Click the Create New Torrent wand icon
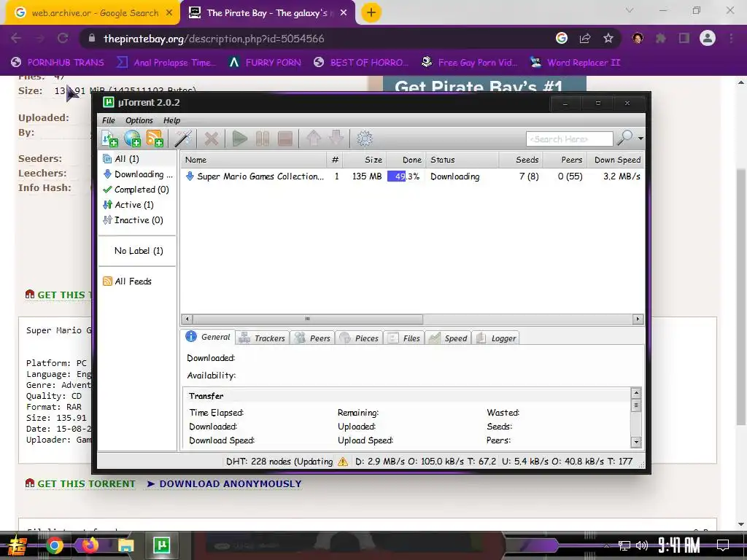 (183, 139)
